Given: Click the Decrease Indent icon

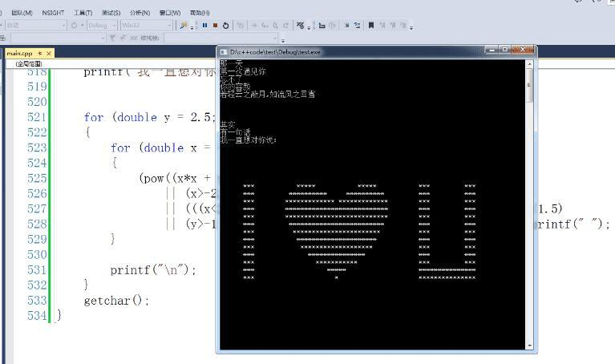Looking at the screenshot, I should (x=322, y=26).
